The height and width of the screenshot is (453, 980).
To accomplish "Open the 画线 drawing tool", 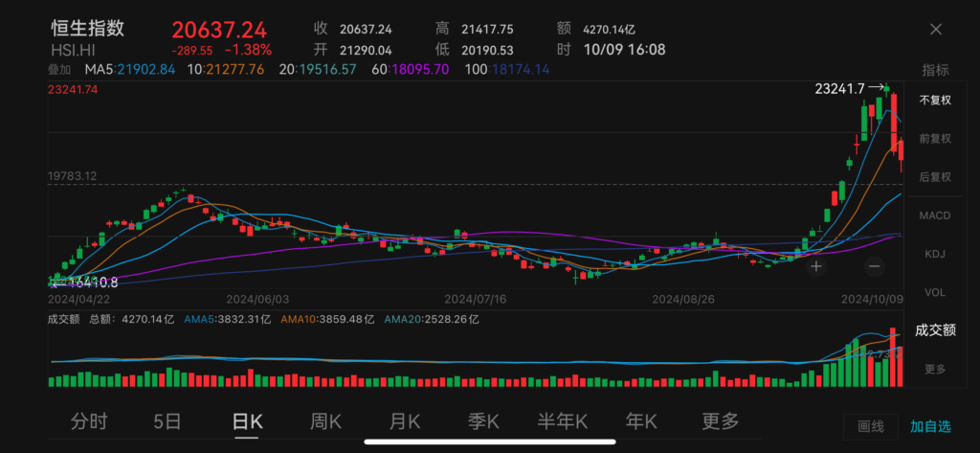I will [871, 427].
